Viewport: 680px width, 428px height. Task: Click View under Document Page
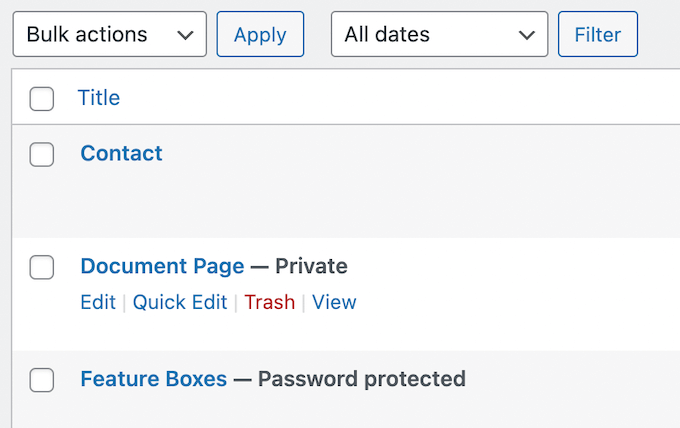pyautogui.click(x=334, y=302)
